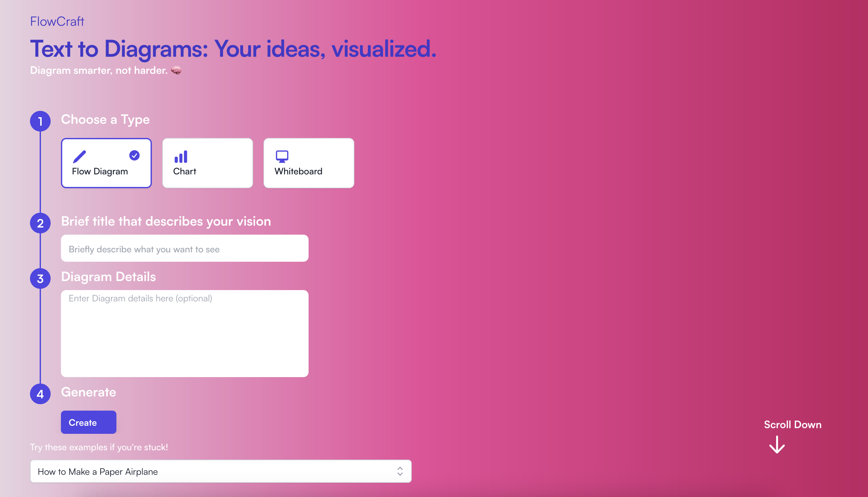Click inside the Diagram Details textarea
Screen dimensions: 868x497
184,334
